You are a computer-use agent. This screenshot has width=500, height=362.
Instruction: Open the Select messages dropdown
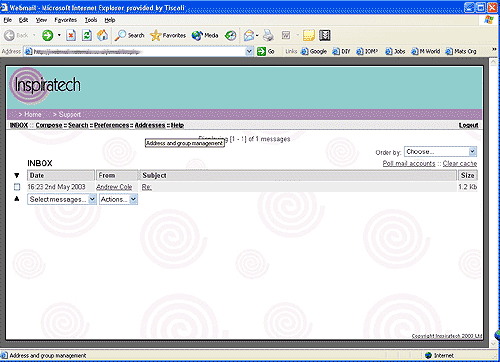tap(62, 199)
